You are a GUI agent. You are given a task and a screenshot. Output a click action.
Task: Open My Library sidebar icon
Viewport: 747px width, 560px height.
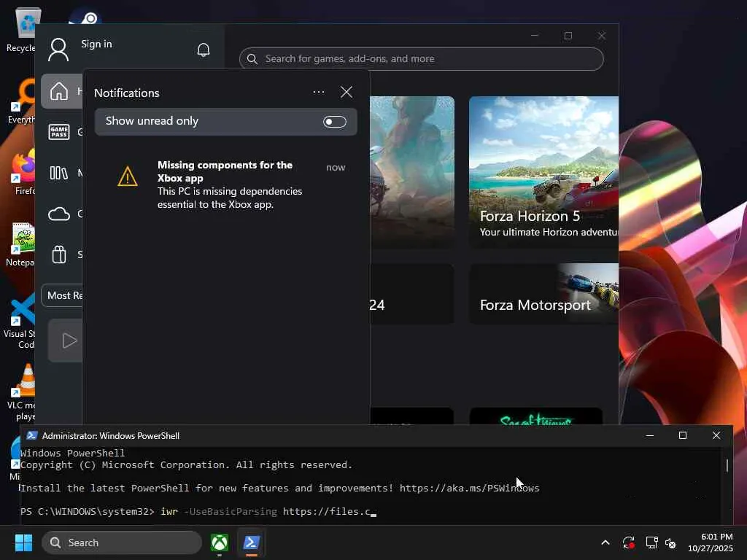click(x=59, y=173)
